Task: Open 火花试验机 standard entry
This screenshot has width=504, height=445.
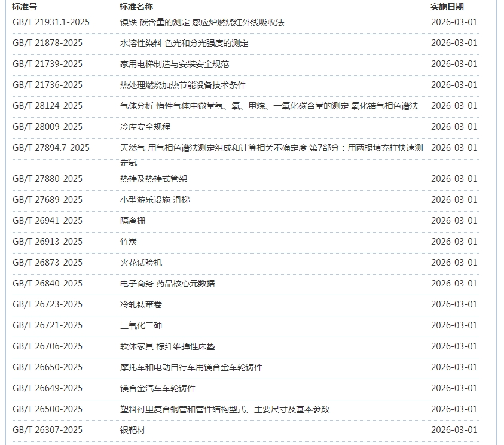Action: point(141,263)
